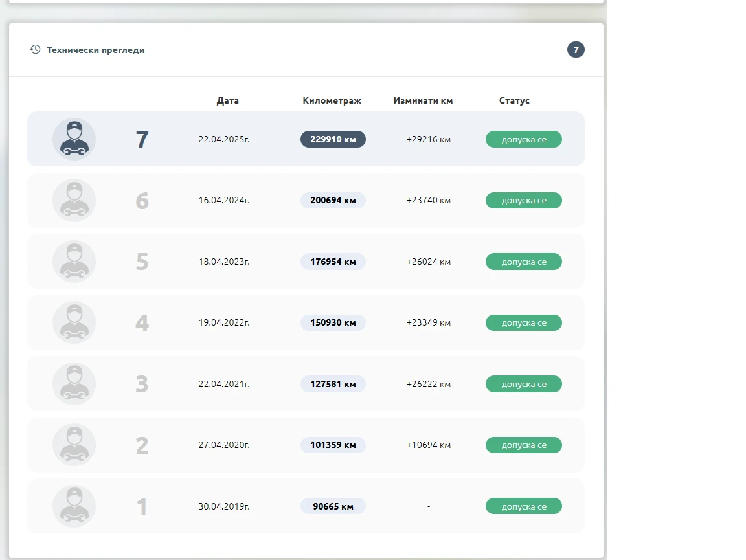
Task: Click the mechanic avatar for inspection 5
Action: click(x=74, y=262)
